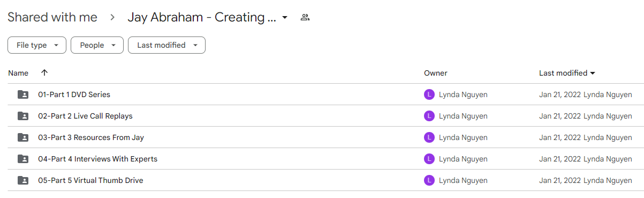Click the shared folder icon for 02-Part 2 Live Call Replays
Viewport: 644px width, 198px height.
[x=23, y=116]
